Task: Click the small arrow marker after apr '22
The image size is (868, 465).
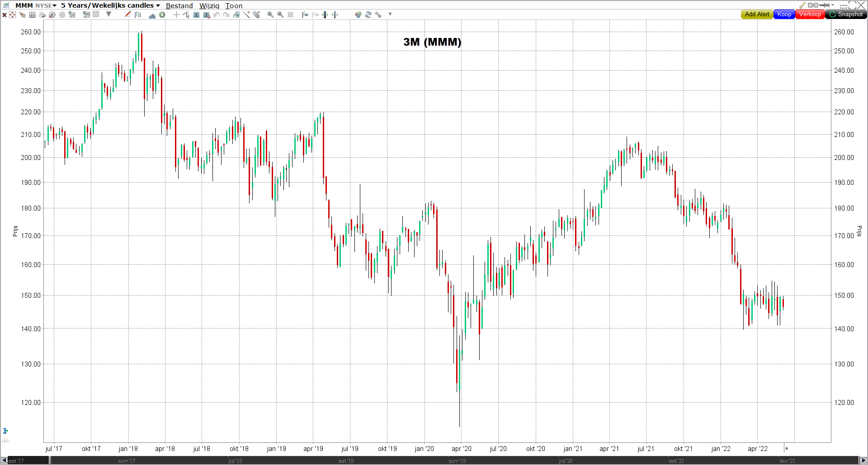Action: coord(786,448)
